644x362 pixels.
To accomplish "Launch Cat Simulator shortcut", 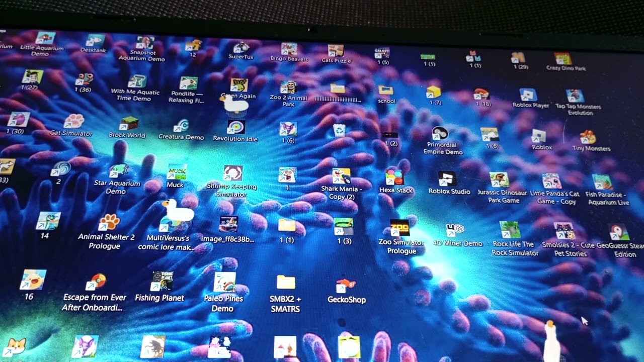I will pyautogui.click(x=73, y=121).
